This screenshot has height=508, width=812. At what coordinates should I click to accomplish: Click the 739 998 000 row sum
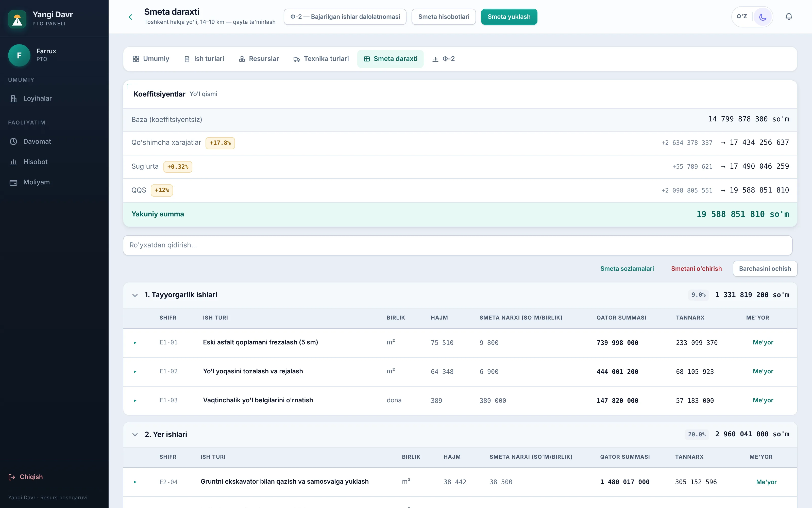tap(617, 343)
